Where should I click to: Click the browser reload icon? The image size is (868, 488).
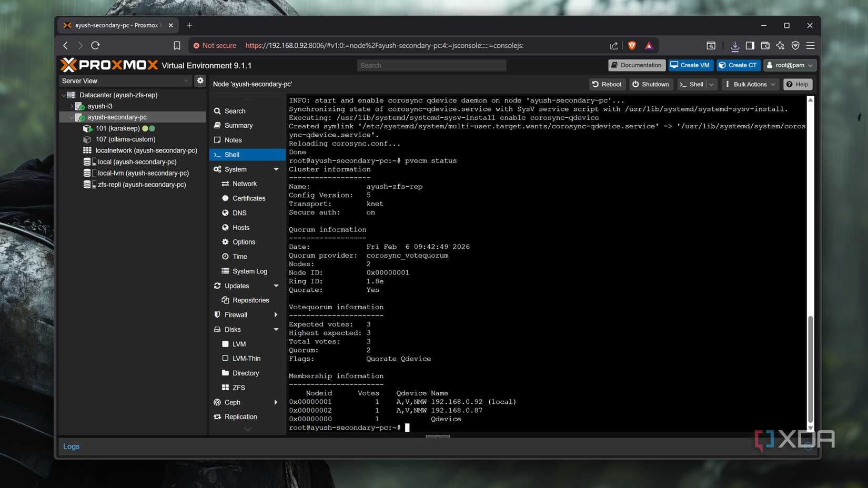pos(95,45)
